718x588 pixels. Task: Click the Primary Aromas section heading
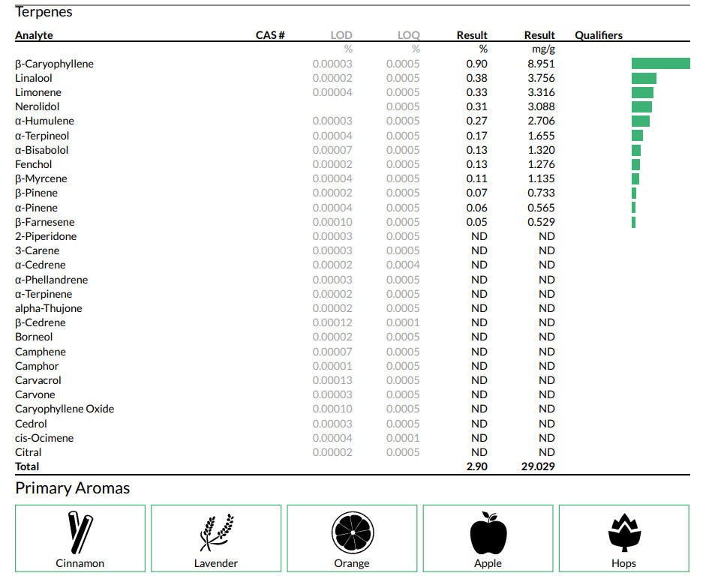[72, 488]
